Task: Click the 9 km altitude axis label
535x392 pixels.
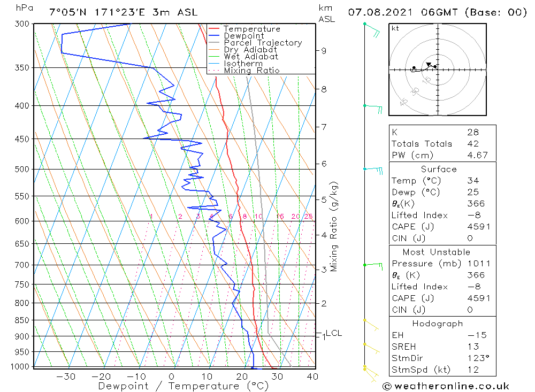Action: point(324,51)
